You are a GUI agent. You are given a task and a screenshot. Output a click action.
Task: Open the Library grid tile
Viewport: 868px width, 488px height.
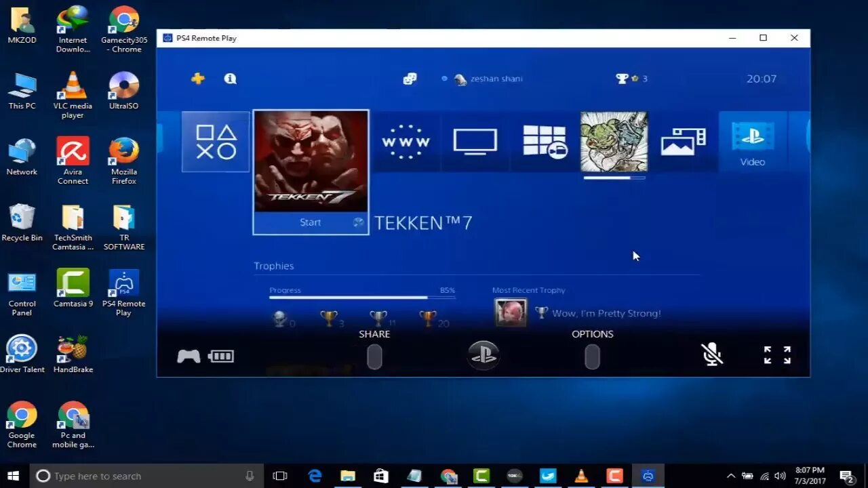click(545, 142)
